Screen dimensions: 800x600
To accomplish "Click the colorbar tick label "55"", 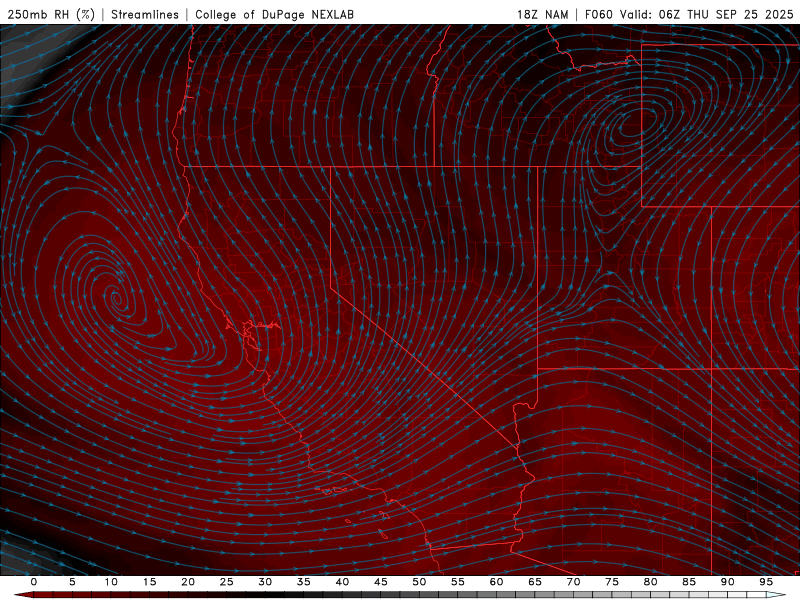I will point(458,582).
